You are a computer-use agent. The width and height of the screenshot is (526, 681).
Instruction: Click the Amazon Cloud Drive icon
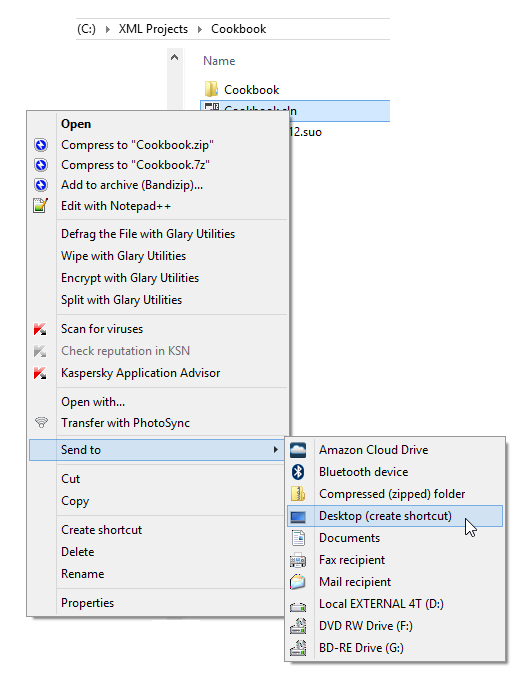[298, 450]
